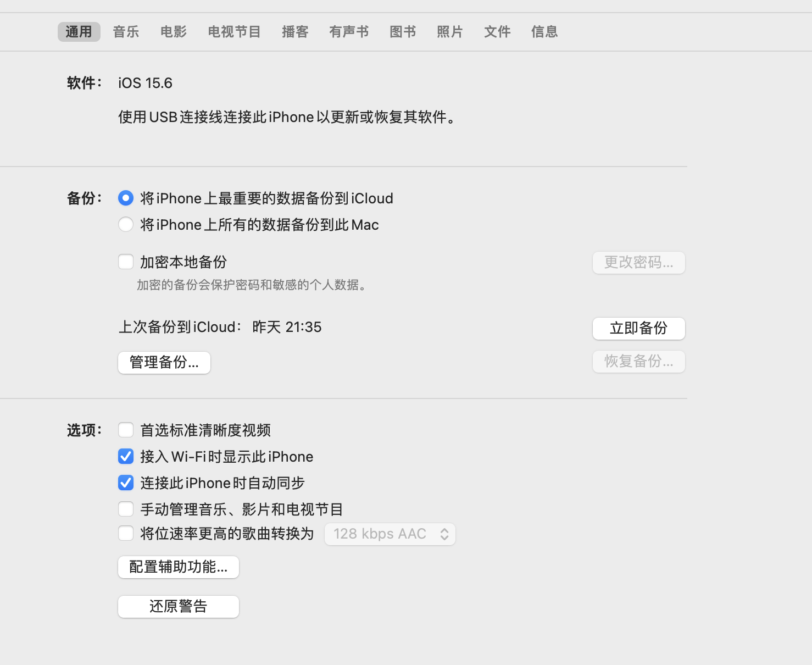The width and height of the screenshot is (812, 665).
Task: Choose backup all data to this Mac
Action: pyautogui.click(x=126, y=224)
